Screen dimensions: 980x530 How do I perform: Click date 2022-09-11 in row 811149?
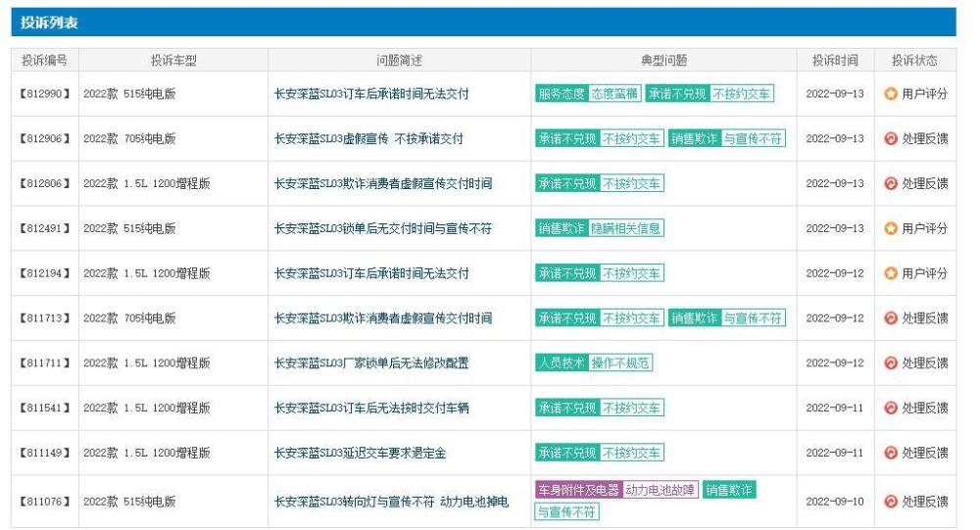(835, 454)
